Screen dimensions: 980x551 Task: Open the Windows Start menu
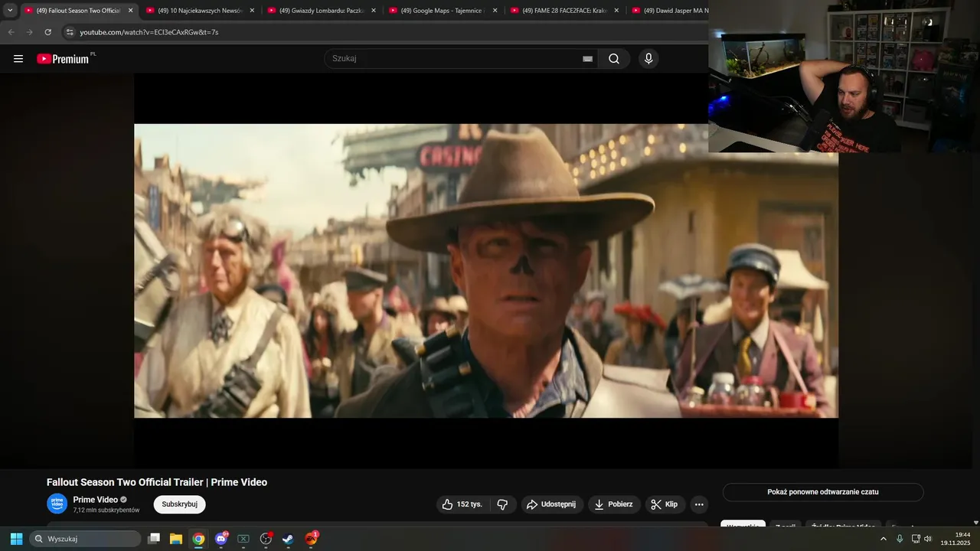[16, 539]
